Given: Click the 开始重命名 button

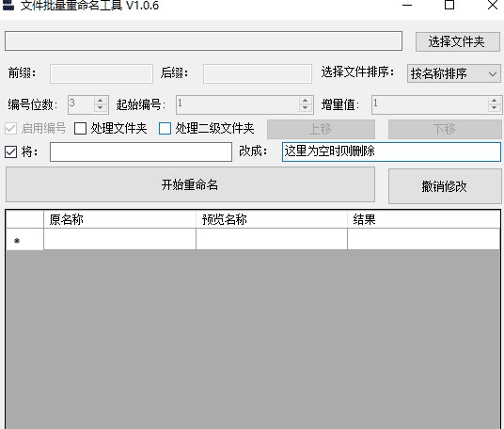Looking at the screenshot, I should pyautogui.click(x=190, y=184).
